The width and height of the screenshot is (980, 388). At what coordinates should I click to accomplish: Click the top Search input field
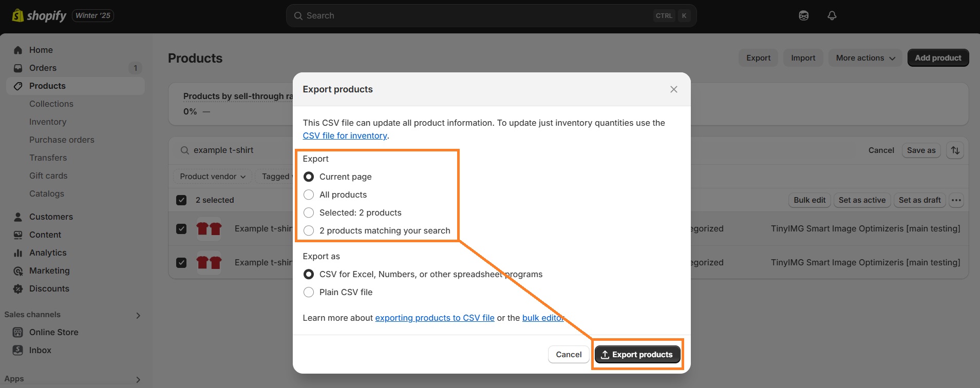492,16
